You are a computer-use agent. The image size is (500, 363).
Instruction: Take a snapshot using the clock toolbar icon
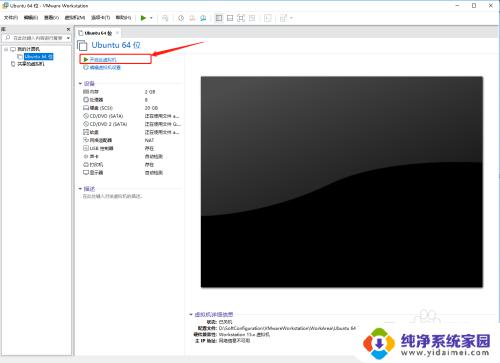click(x=181, y=18)
